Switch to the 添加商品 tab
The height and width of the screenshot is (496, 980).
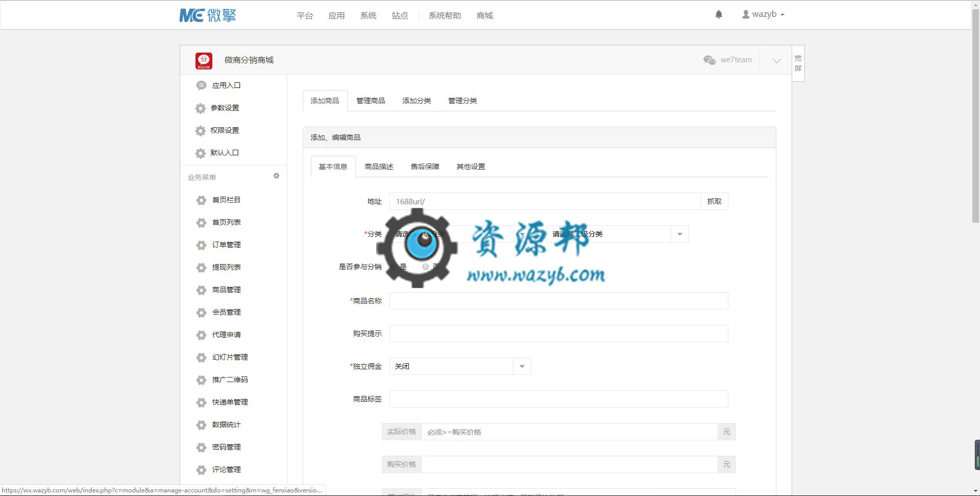325,101
